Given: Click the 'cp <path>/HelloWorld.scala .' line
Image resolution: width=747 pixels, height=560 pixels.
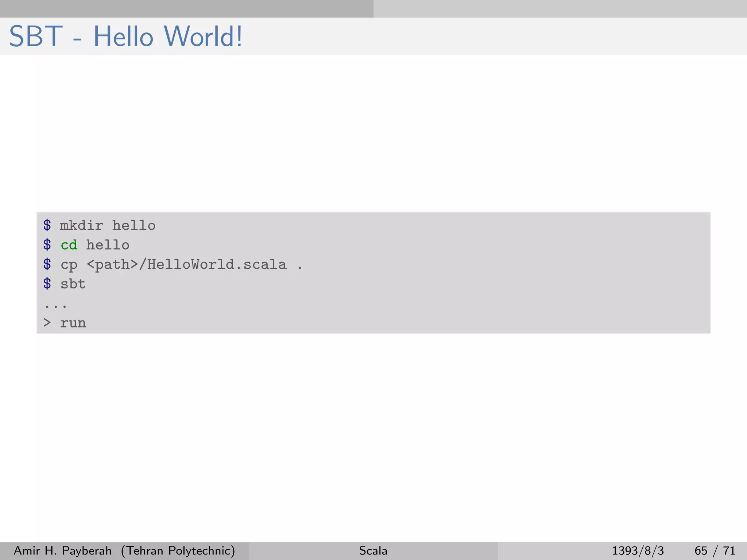Looking at the screenshot, I should tap(173, 264).
